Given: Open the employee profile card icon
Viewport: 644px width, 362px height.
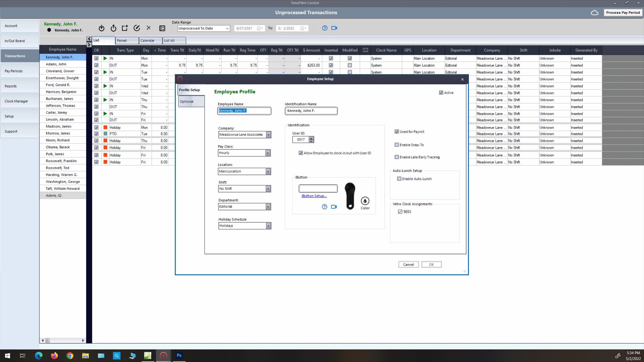Looking at the screenshot, I should (162, 28).
